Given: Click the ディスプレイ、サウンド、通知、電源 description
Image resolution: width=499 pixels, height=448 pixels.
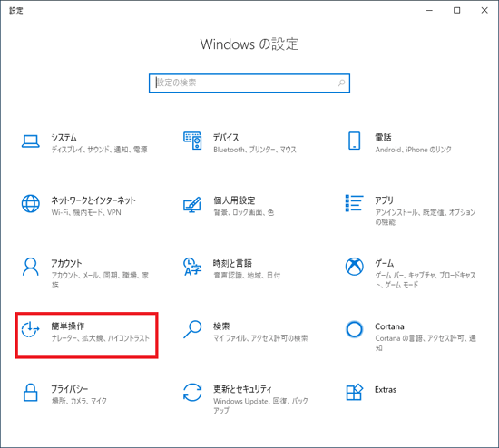Looking at the screenshot, I should point(99,150).
